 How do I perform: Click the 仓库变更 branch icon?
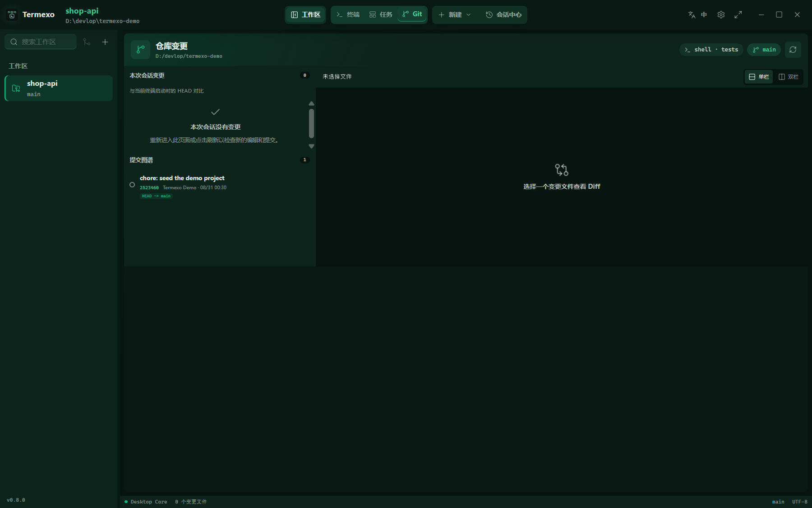click(140, 50)
